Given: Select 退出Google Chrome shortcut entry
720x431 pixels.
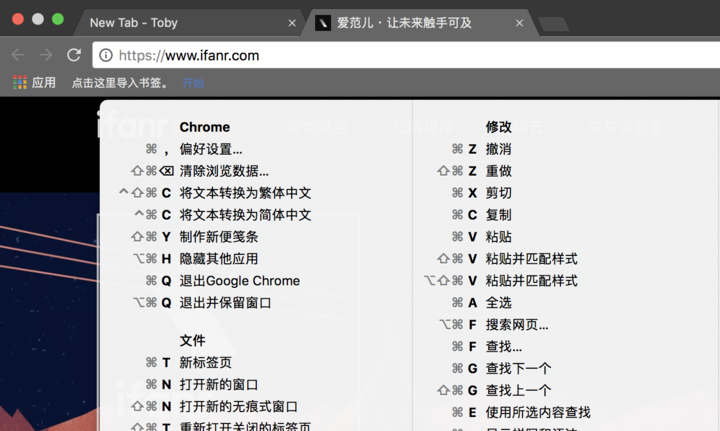Looking at the screenshot, I should pos(240,281).
